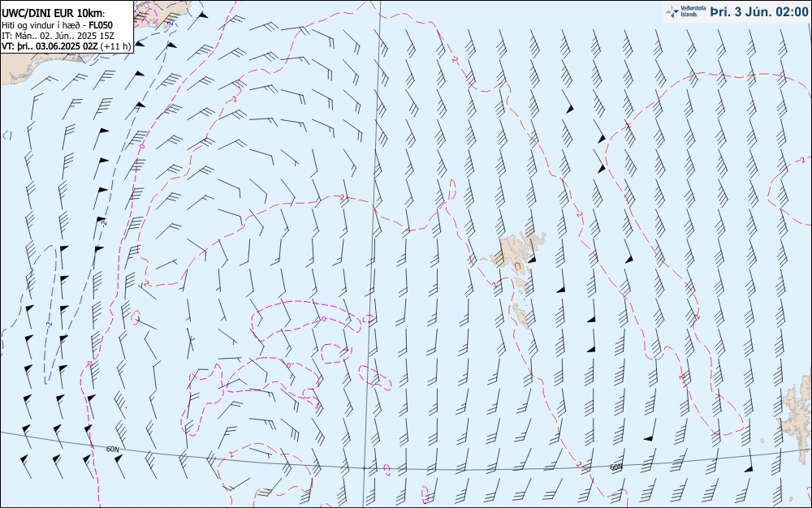This screenshot has width=812, height=508.
Task: Click the 'VT: þri.. 03.06.2025 02Z (+11 h)' line
Action: point(67,46)
